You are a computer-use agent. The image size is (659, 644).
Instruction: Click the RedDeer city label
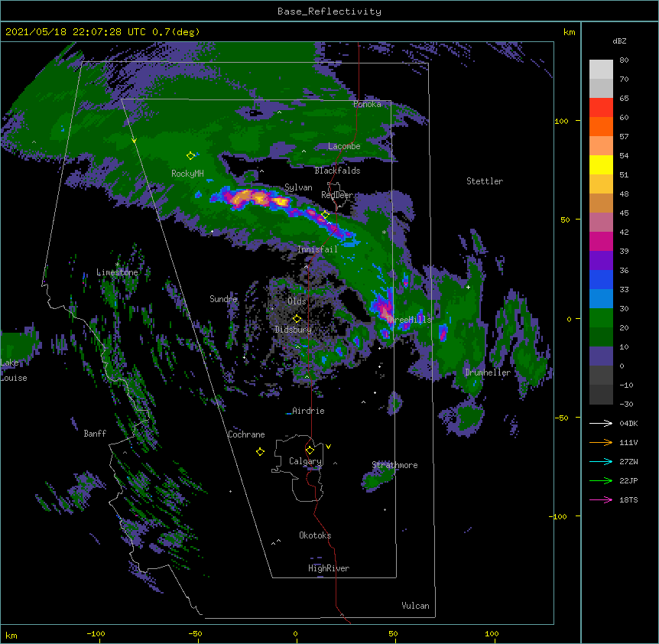tap(337, 195)
